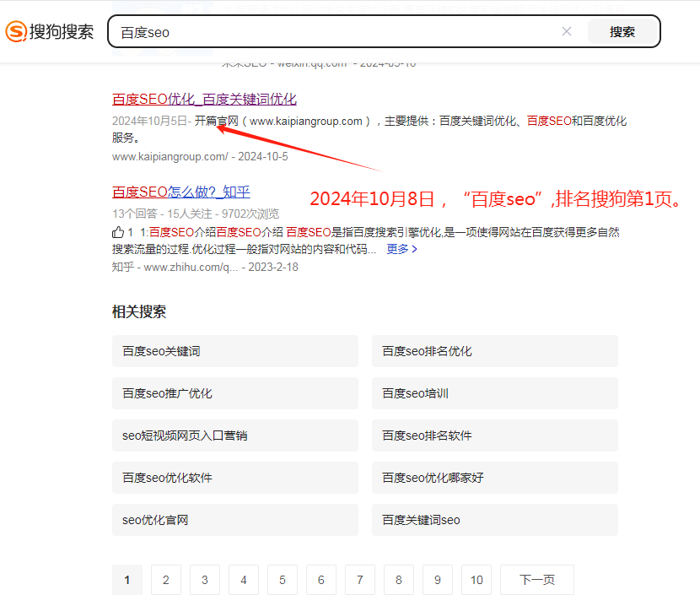
Task: Click the seo短视频网页入口营销 related search
Action: click(x=234, y=436)
